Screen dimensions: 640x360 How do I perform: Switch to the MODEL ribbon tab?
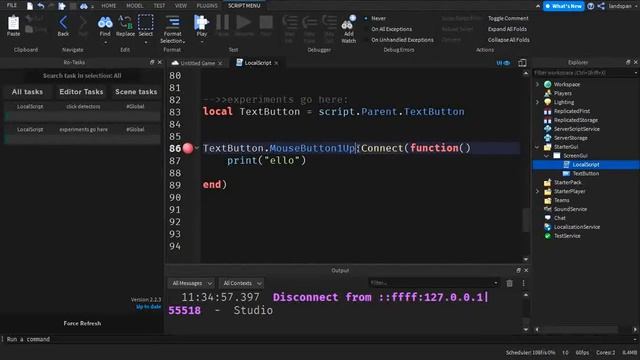135,6
